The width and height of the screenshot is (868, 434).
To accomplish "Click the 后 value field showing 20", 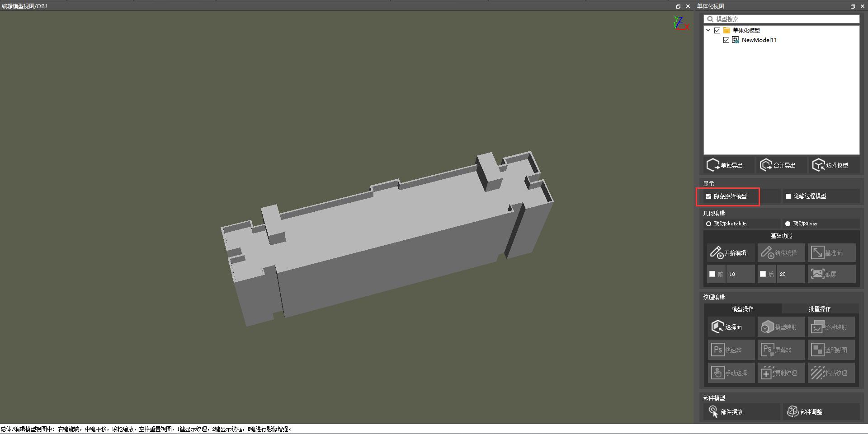I will [791, 274].
